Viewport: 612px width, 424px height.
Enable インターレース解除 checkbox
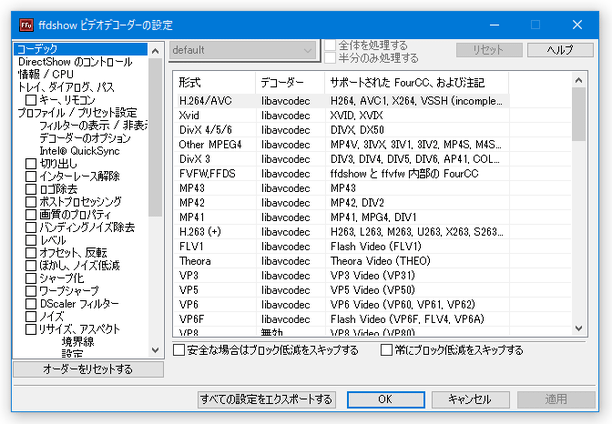(x=31, y=176)
